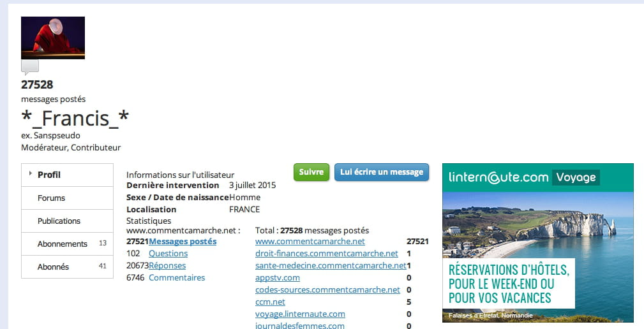644x329 pixels.
Task: Visit droit-finances.commentcamarche.net link
Action: [327, 254]
